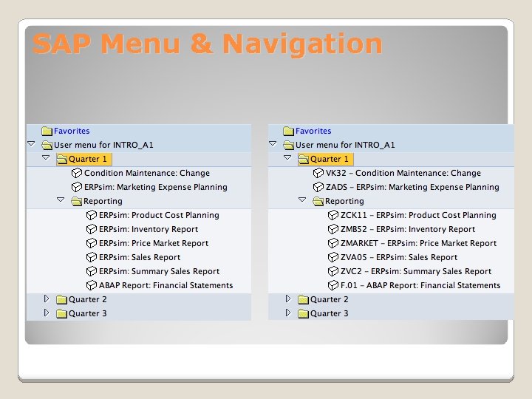Image resolution: width=532 pixels, height=399 pixels.
Task: Click cube icon next to ERPsim: Sales Report, left
Action: 92,258
